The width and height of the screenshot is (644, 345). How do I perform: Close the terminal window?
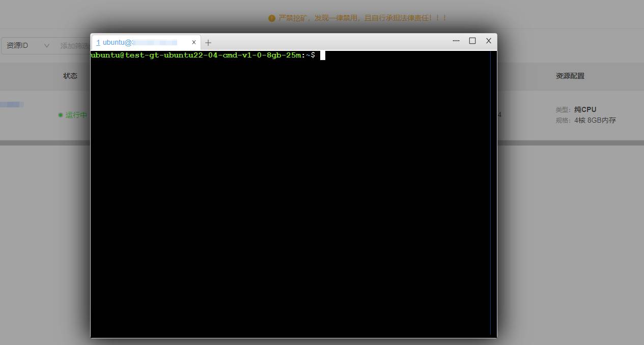pyautogui.click(x=489, y=41)
